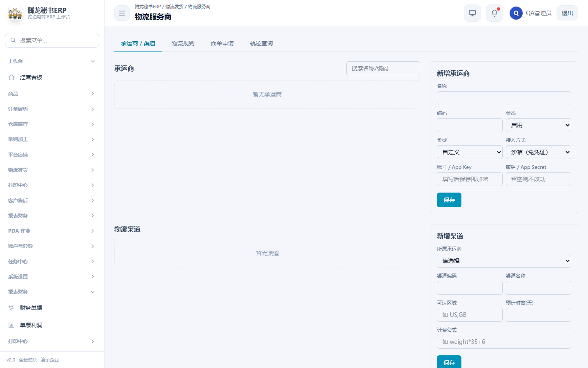Focus the 密钥 / App Secret field

pos(538,179)
